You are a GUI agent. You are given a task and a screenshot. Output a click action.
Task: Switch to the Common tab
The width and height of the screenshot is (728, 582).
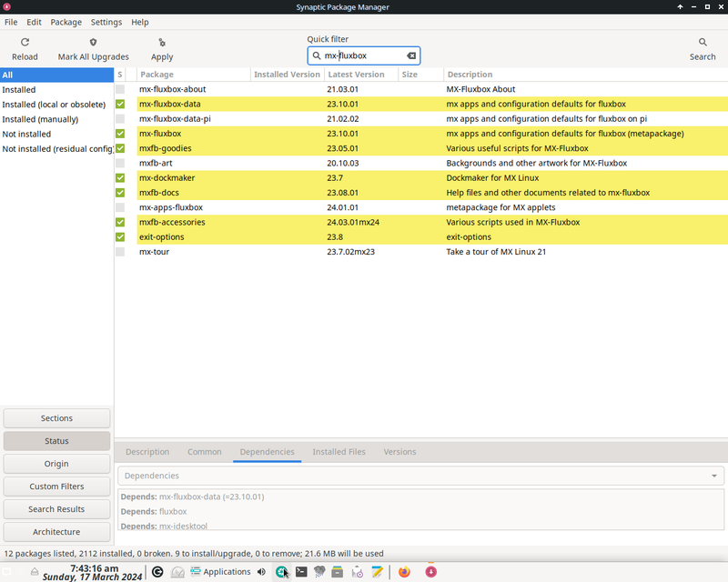click(204, 452)
